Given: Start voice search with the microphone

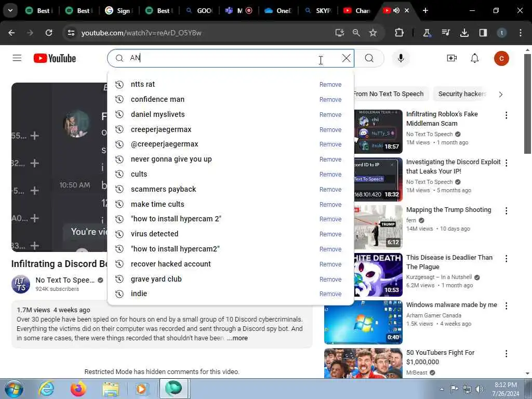Looking at the screenshot, I should tap(401, 58).
